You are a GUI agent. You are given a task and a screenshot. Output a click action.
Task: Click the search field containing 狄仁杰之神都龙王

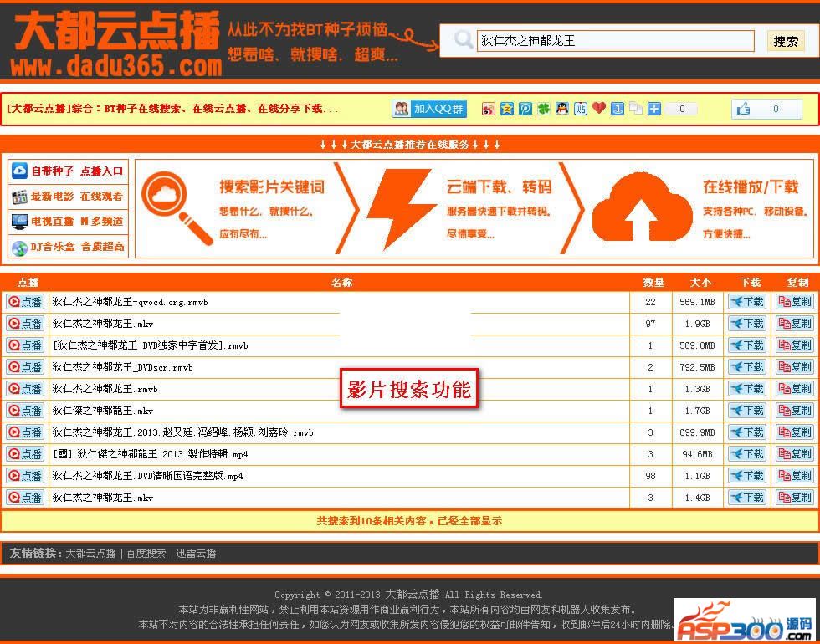click(x=615, y=41)
